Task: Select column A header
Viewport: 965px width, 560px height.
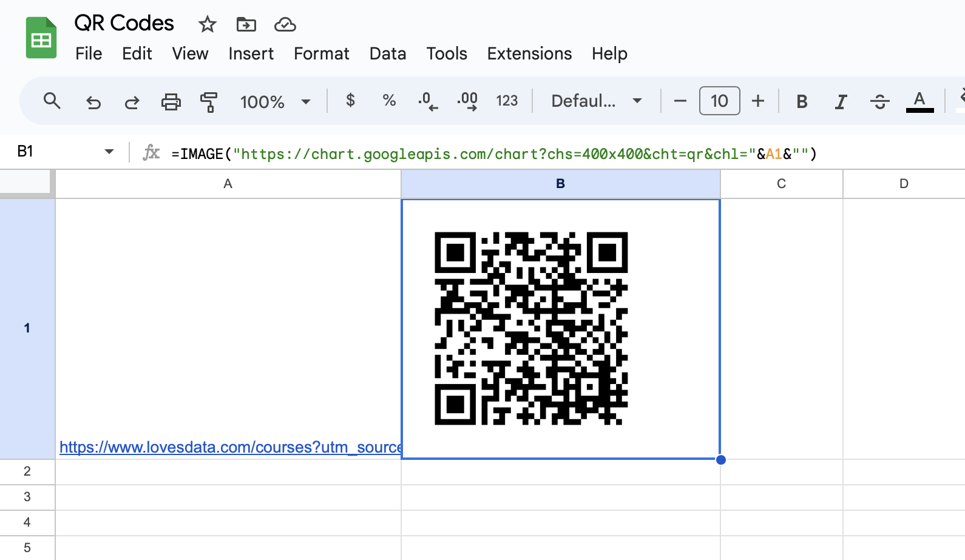Action: (x=228, y=184)
